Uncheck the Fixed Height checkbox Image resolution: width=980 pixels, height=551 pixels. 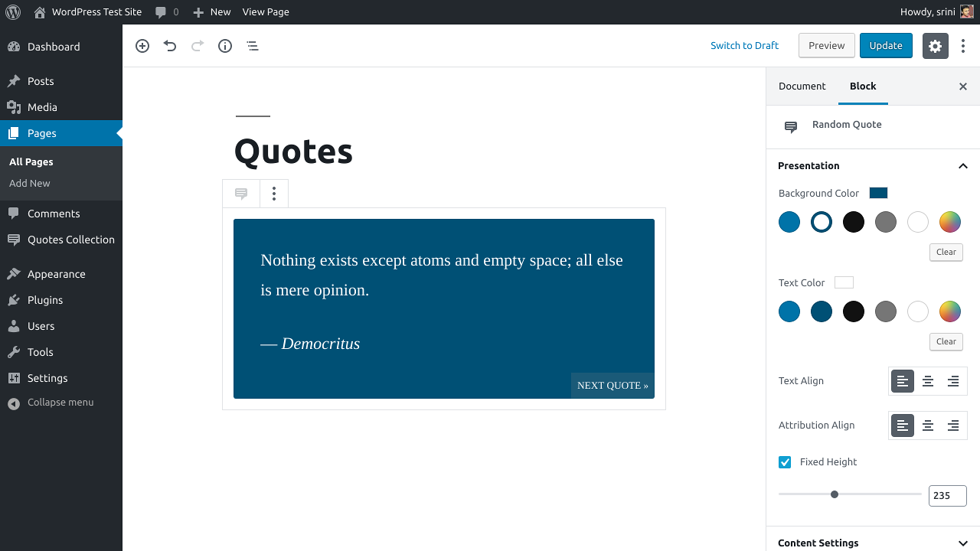(x=785, y=462)
